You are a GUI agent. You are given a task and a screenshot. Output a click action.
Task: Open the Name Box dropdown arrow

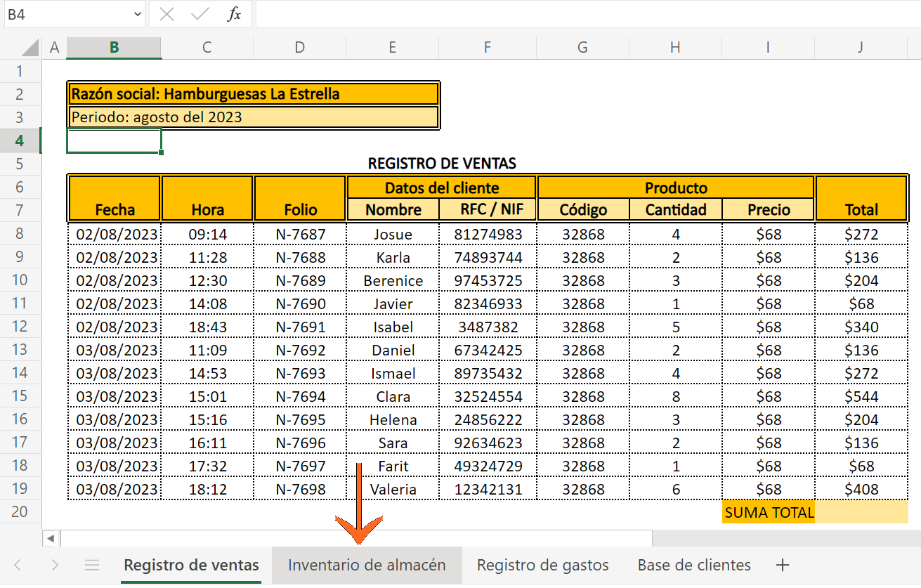[138, 14]
